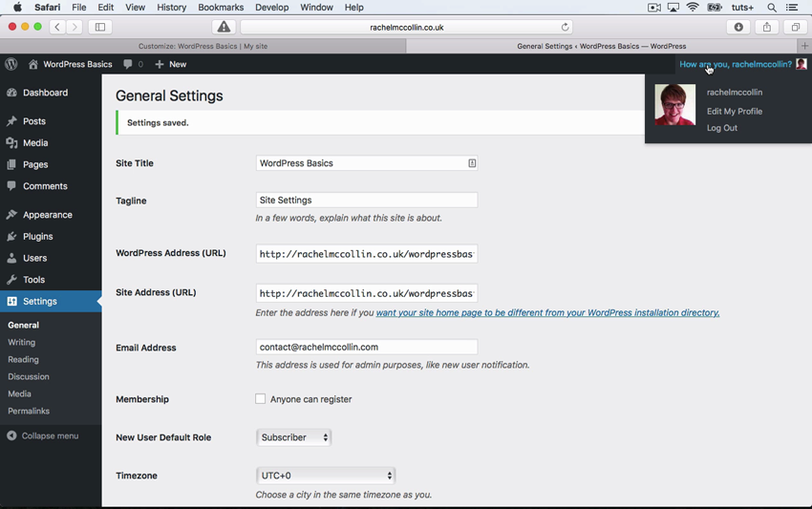Click the profile photo thumbnail

(x=674, y=105)
